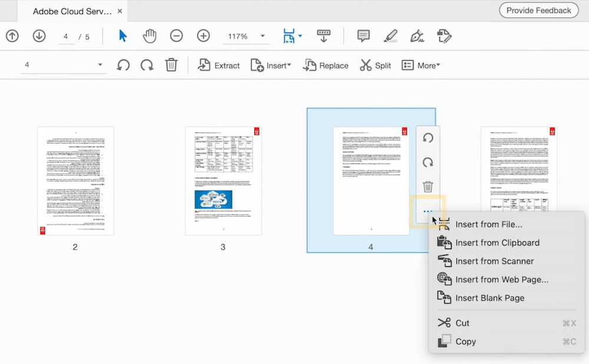The height and width of the screenshot is (364, 589).
Task: Click the Provide Feedback button
Action: (538, 11)
